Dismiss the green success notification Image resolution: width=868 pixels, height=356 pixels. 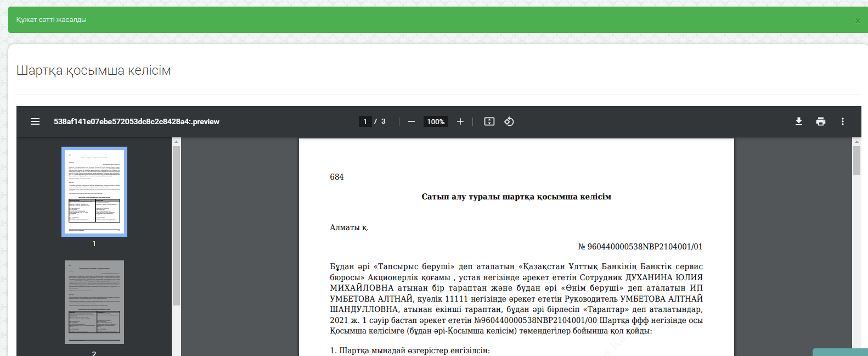pos(858,21)
